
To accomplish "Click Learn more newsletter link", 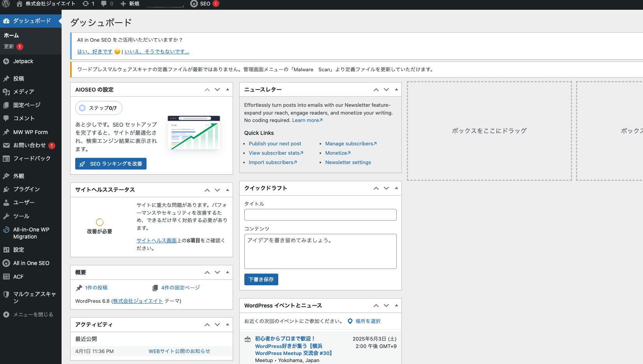I will click(307, 120).
